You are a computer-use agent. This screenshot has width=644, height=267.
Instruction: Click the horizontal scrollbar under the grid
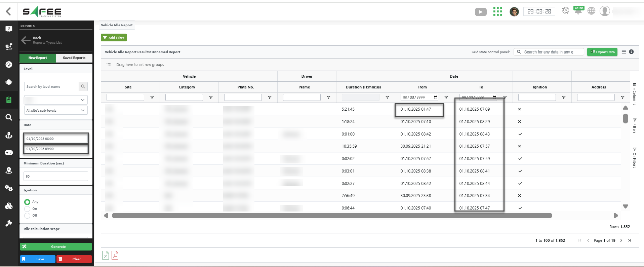click(332, 216)
